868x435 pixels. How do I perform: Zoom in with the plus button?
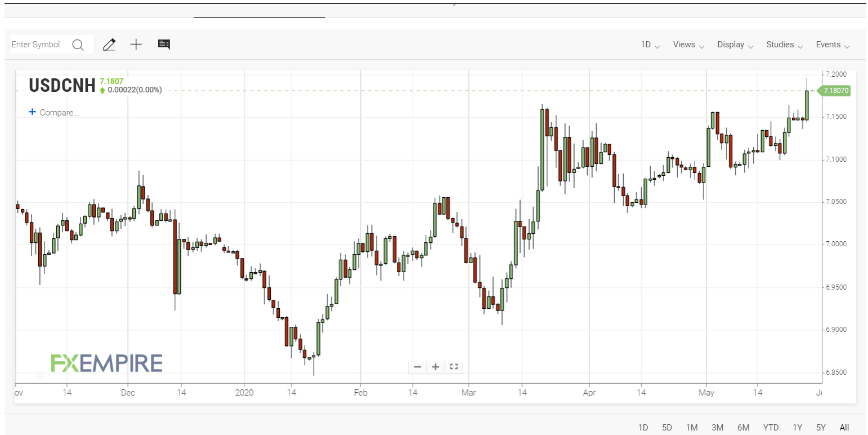coord(436,367)
